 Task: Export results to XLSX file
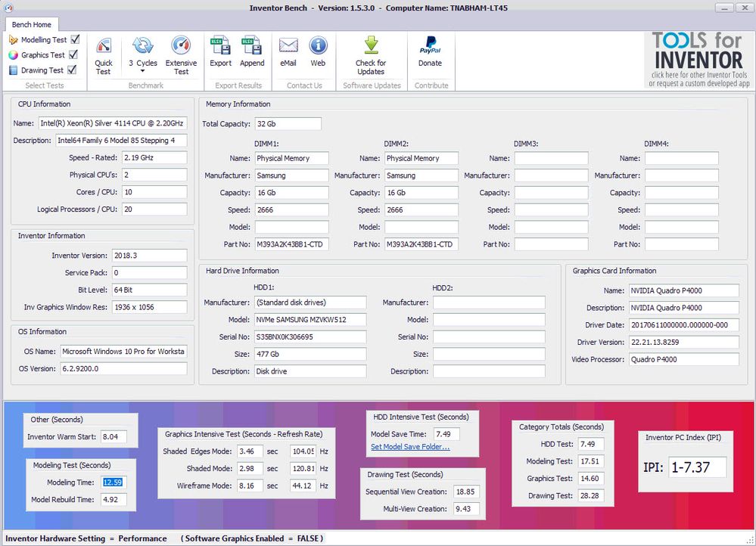(220, 52)
